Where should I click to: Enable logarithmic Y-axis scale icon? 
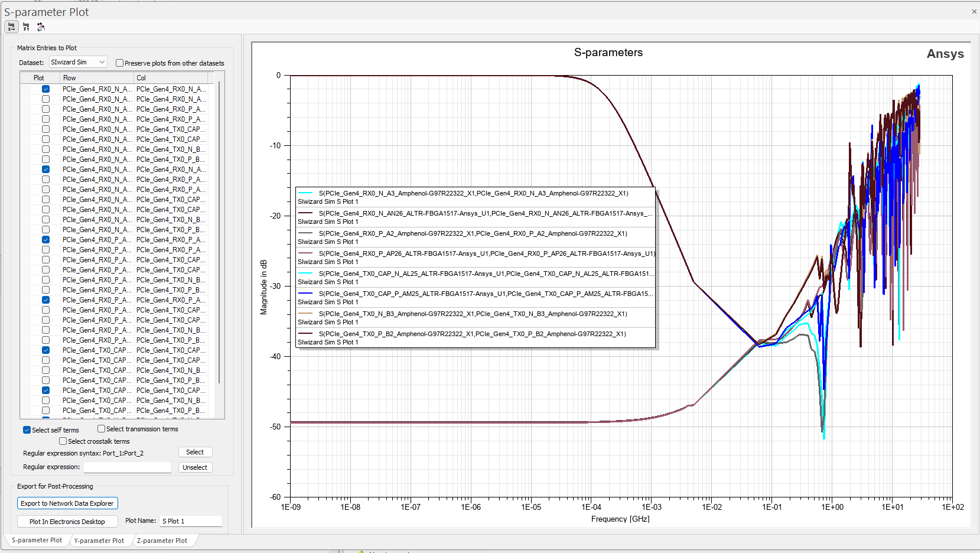pyautogui.click(x=26, y=27)
